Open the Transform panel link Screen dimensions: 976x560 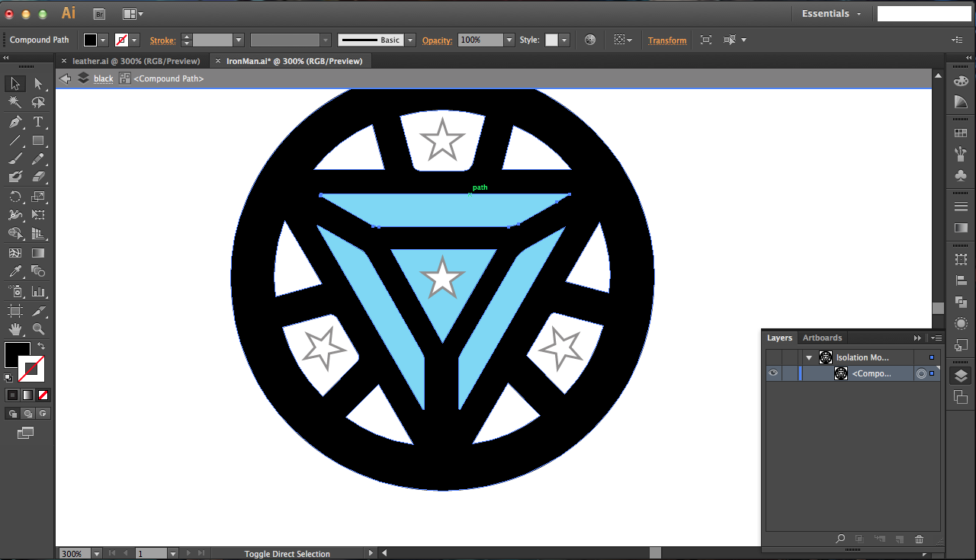(666, 40)
